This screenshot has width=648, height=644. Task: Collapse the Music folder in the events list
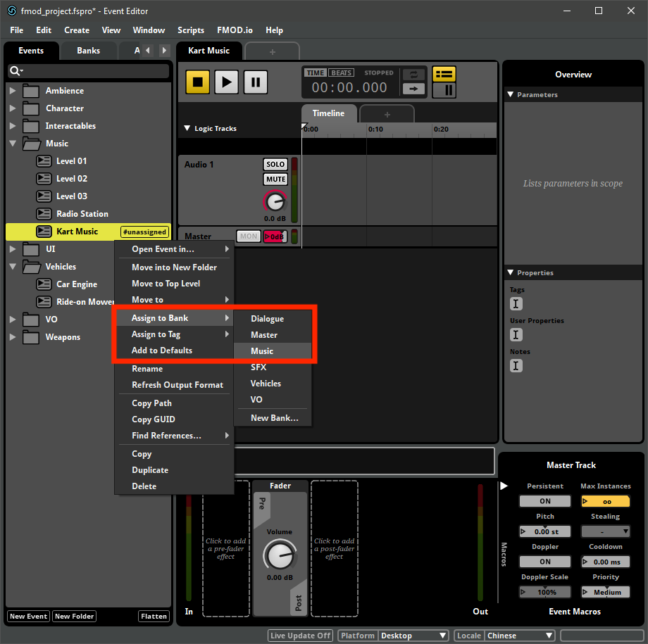[13, 143]
